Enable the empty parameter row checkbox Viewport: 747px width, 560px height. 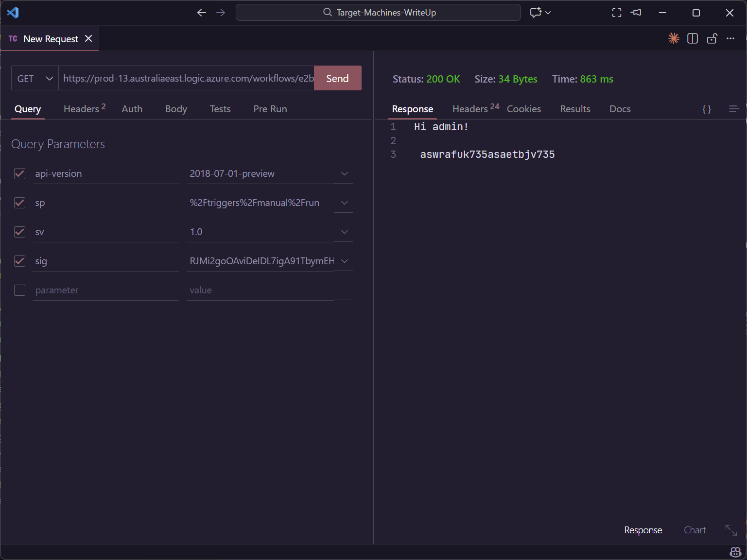(20, 290)
